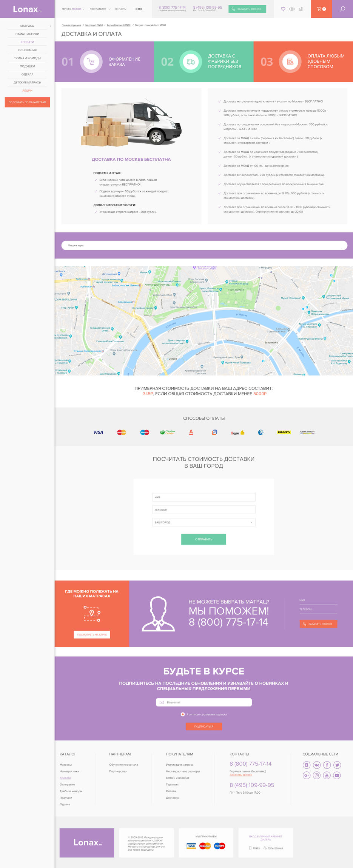Image resolution: width=353 pixels, height=868 pixels.
Task: Open the Ваш город dropdown
Action: (x=204, y=522)
